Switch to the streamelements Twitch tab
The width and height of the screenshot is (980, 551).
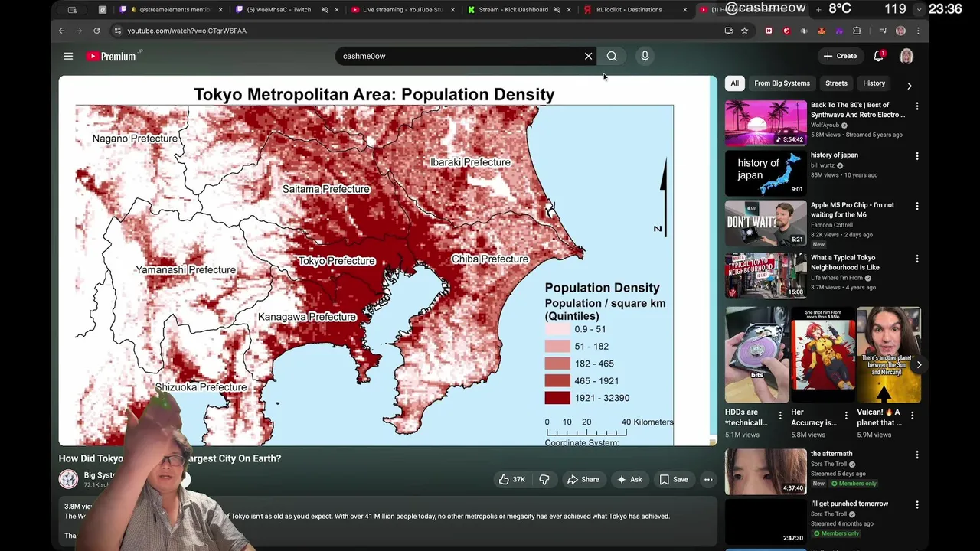point(171,10)
